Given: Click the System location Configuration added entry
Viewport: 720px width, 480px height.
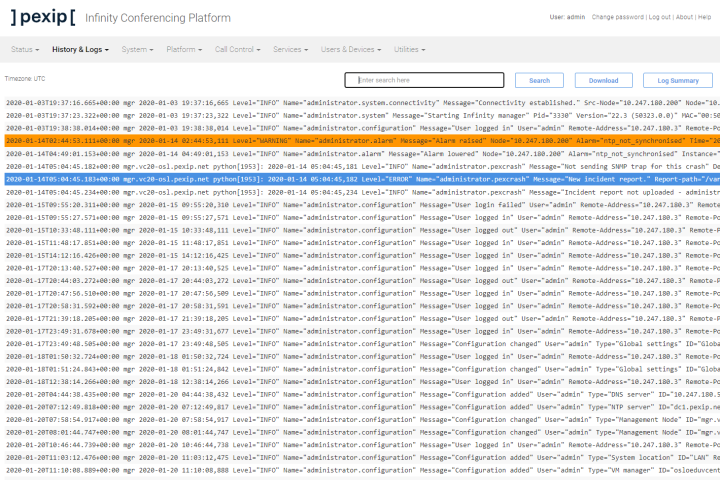Looking at the screenshot, I should pyautogui.click(x=362, y=457).
